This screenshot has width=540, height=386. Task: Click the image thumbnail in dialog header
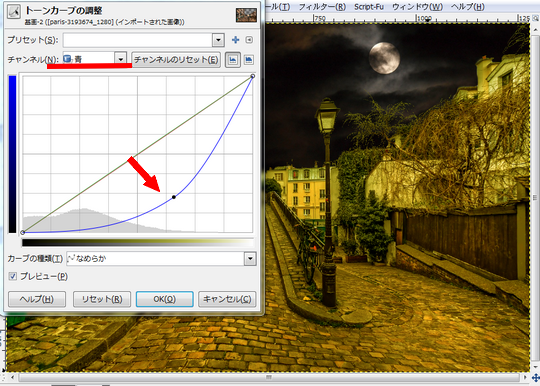(x=246, y=15)
